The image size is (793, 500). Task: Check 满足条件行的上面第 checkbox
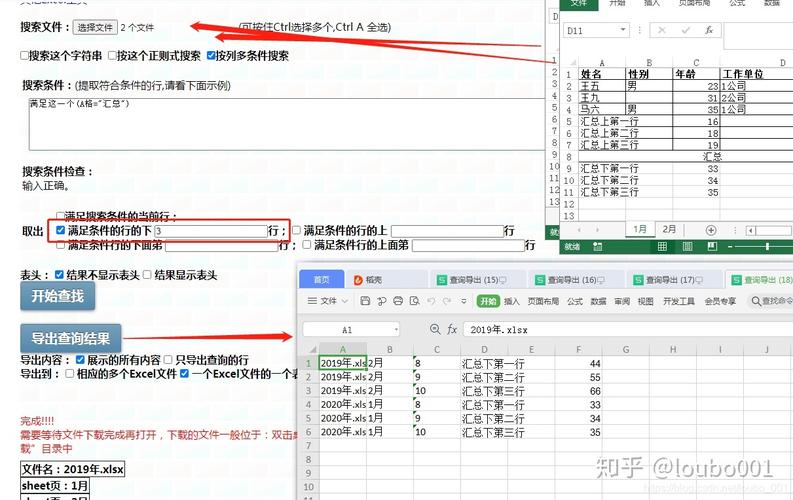306,245
